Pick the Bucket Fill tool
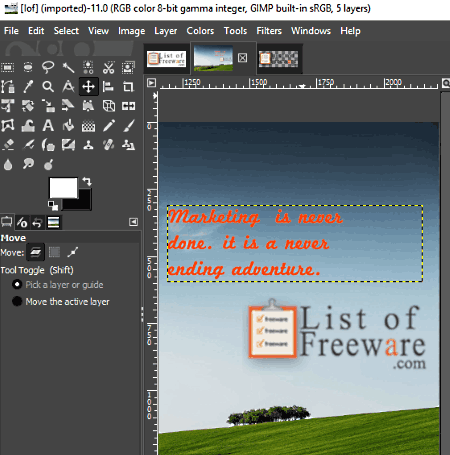Screen dimensions: 450x455 coord(68,126)
